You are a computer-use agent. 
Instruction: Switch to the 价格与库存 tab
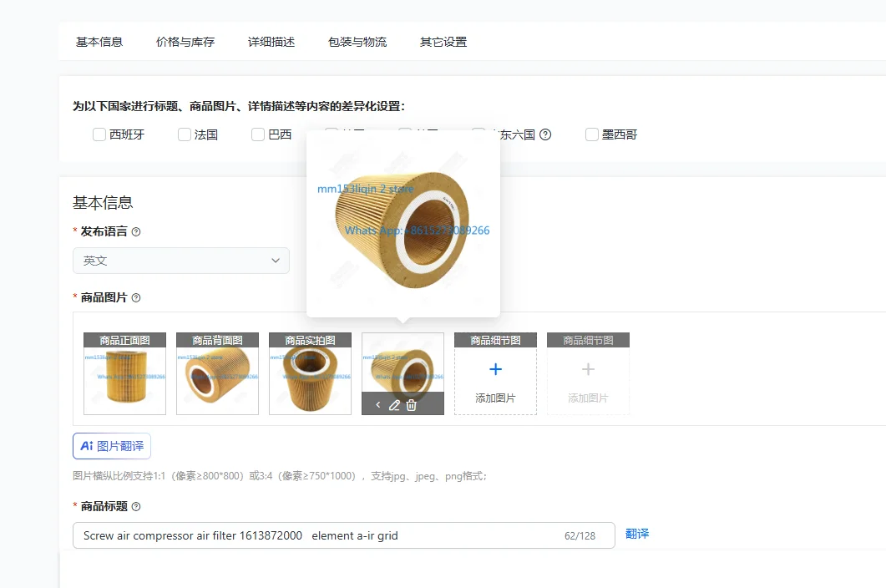point(185,42)
